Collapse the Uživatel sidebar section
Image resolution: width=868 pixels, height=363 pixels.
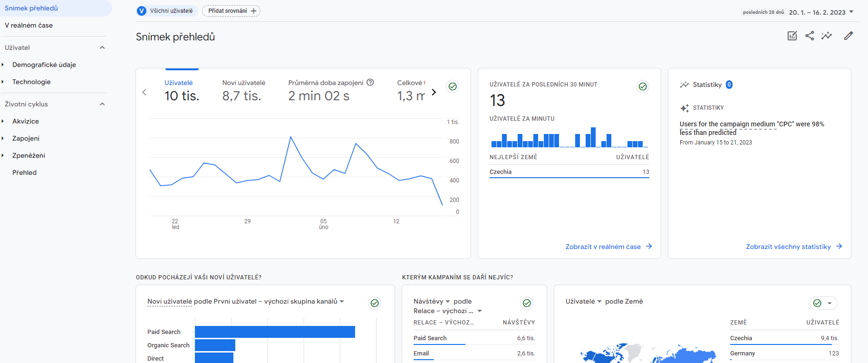(x=102, y=48)
